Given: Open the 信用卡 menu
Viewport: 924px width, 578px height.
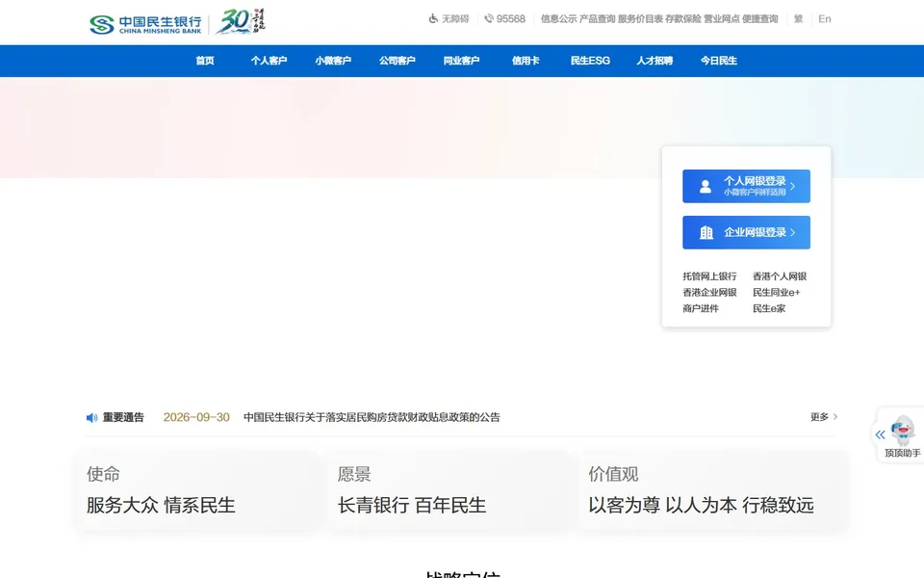Looking at the screenshot, I should click(x=526, y=61).
